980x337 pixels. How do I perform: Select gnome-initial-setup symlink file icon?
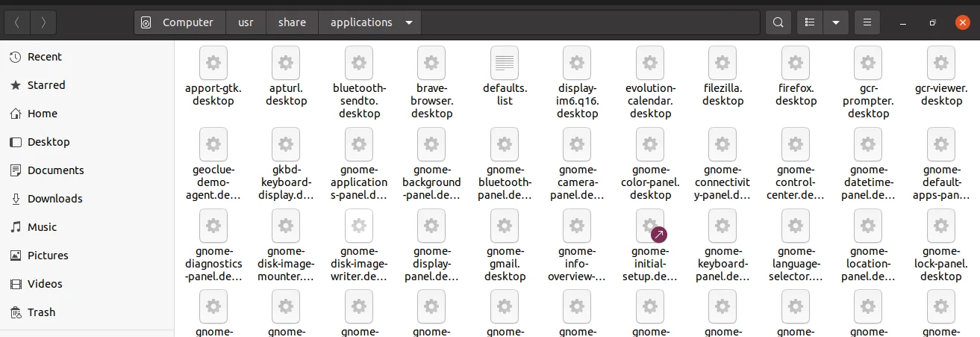[x=650, y=224]
